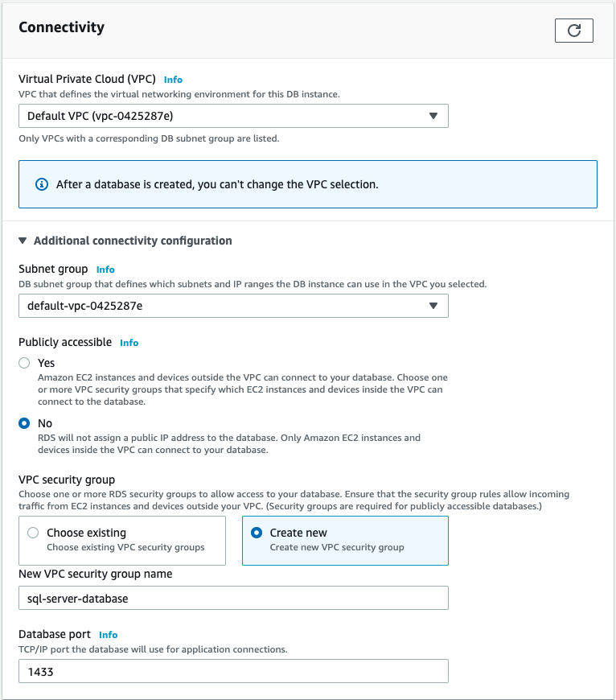The image size is (616, 700).
Task: Select Yes for publicly accessible
Action: [25, 362]
